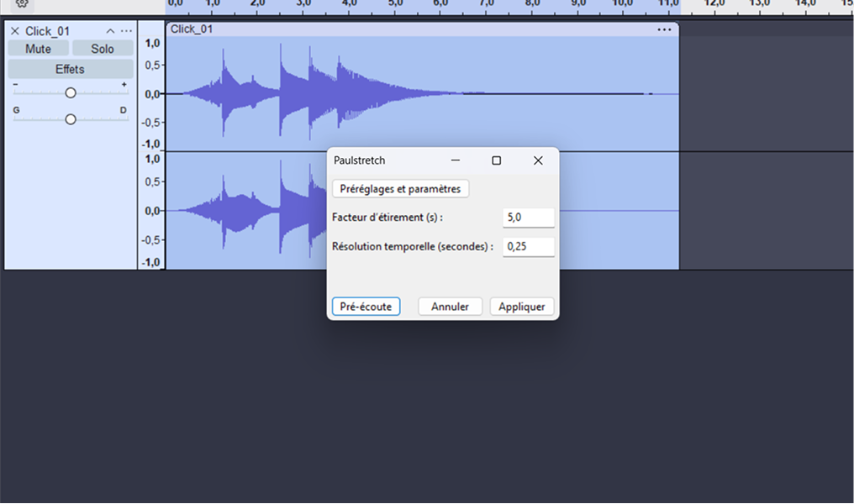Open track options three-dot menu
Image resolution: width=854 pixels, height=504 pixels.
(126, 31)
